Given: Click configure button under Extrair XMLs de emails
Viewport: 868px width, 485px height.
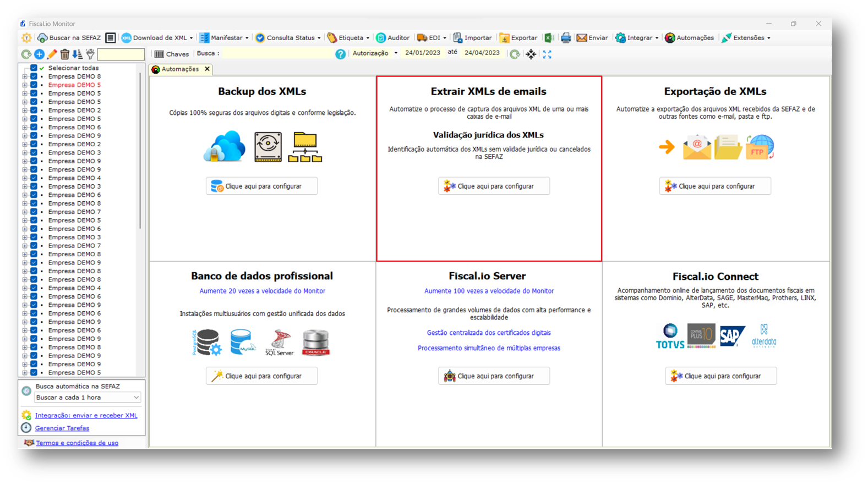Looking at the screenshot, I should (x=494, y=186).
